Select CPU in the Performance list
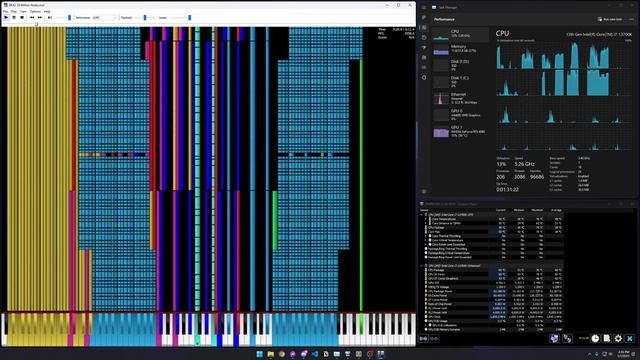This screenshot has width=640, height=360. point(460,34)
